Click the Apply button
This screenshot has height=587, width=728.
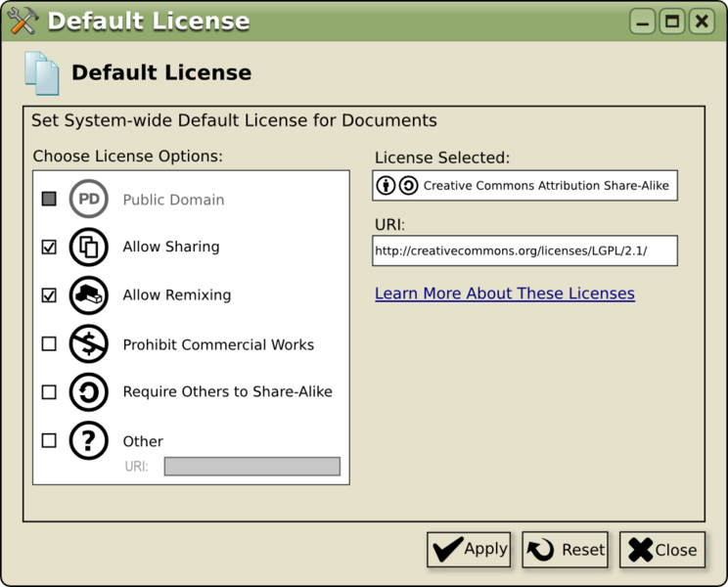point(469,550)
